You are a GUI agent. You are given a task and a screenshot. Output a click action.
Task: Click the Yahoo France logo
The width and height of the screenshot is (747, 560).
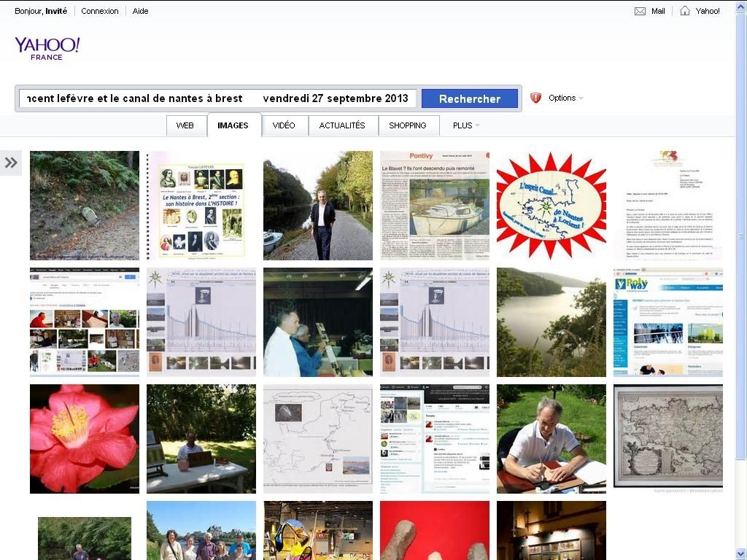47,49
